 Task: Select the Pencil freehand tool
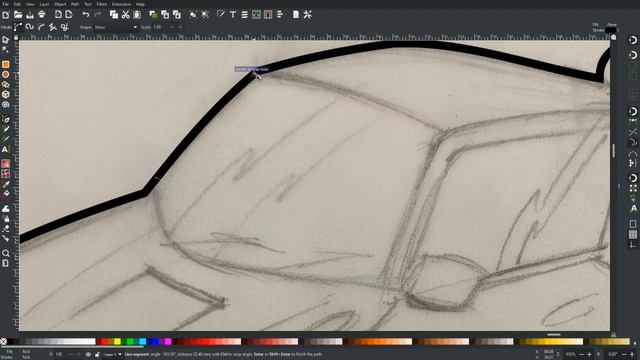click(5, 129)
